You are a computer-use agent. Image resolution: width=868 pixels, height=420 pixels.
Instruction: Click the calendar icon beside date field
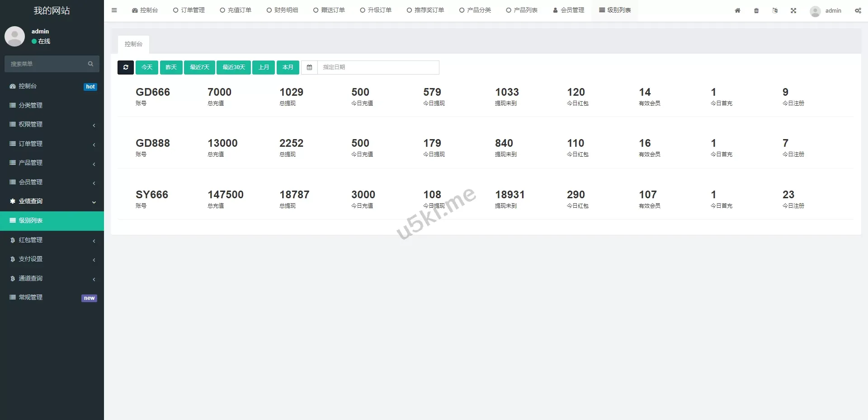tap(309, 67)
